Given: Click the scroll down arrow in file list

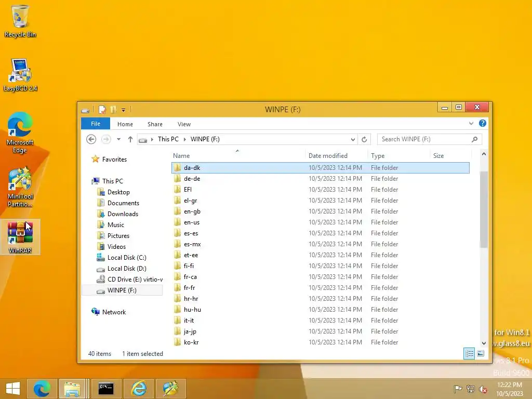Looking at the screenshot, I should (x=484, y=343).
